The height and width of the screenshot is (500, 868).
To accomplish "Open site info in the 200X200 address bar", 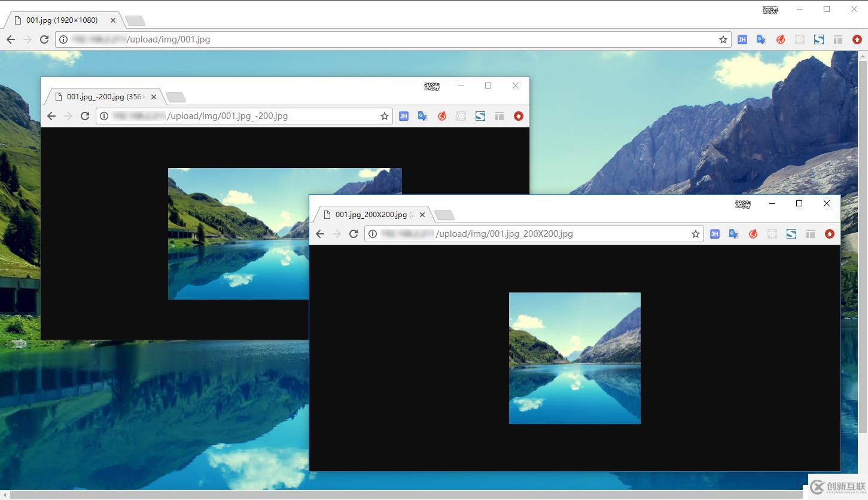I will [372, 234].
